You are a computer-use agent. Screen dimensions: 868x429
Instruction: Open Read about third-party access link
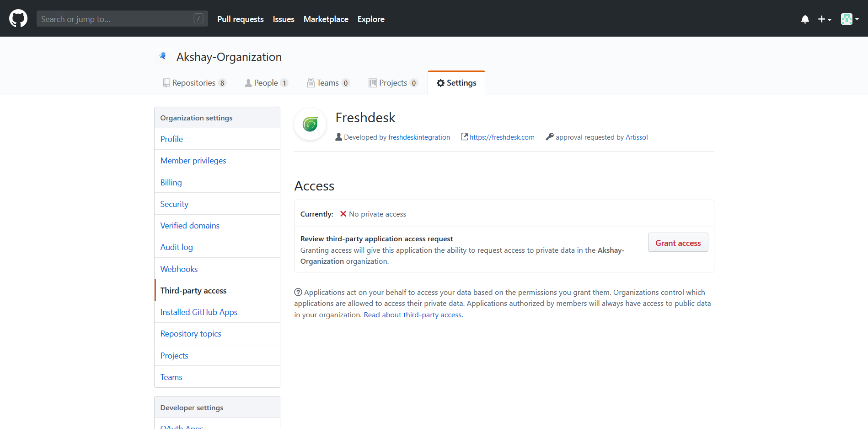coord(413,315)
